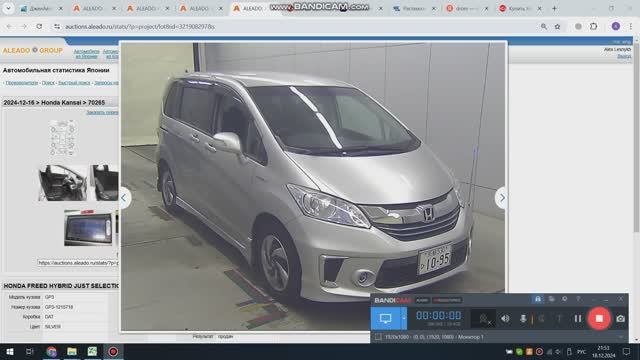
Task: Switch the РУС input language indicator
Action: click(582, 351)
